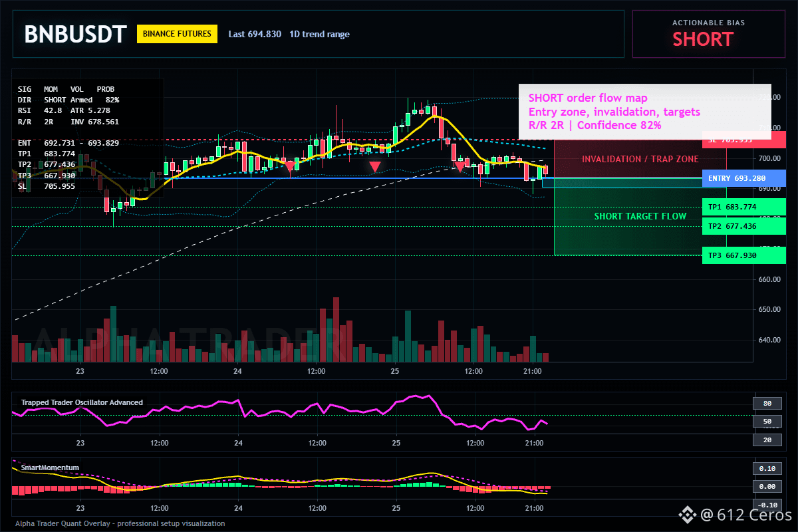The width and height of the screenshot is (798, 532).
Task: Click Entry zone, invalidation, targets annotation text
Action: click(614, 112)
